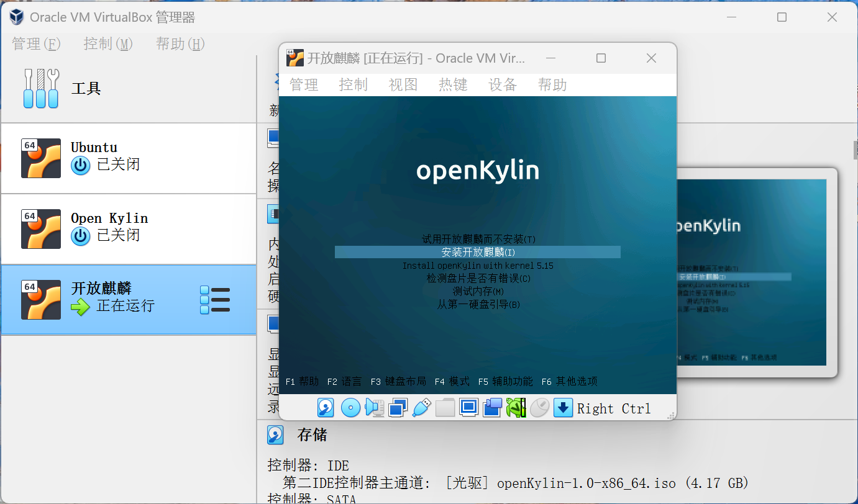Click the storage section disk icon
The image size is (858, 504).
[x=276, y=435]
